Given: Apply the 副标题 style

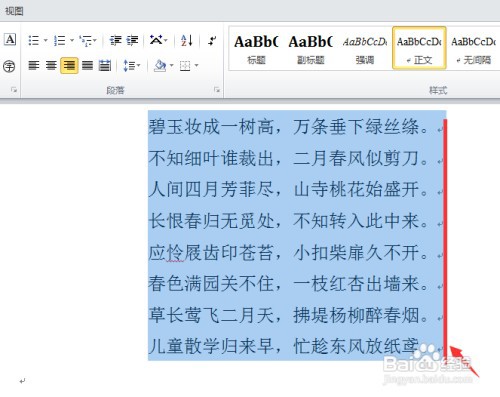Looking at the screenshot, I should 310,49.
